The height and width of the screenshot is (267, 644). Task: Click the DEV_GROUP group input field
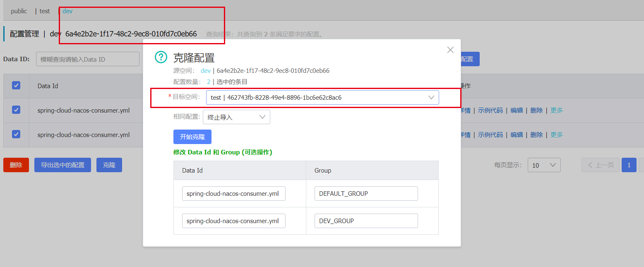366,221
